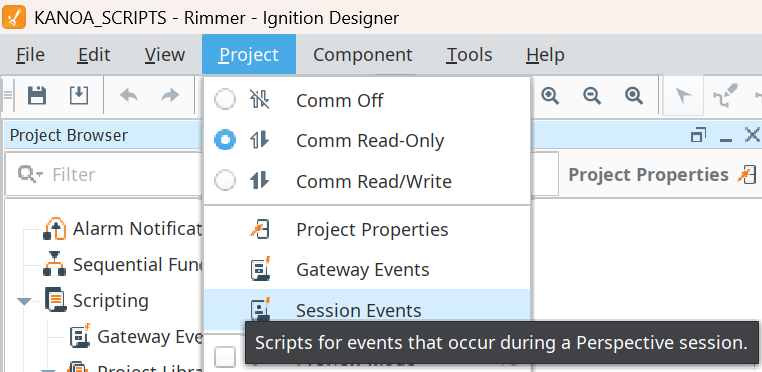The image size is (762, 372).
Task: Click the Save and Publish icon
Action: pyautogui.click(x=79, y=95)
